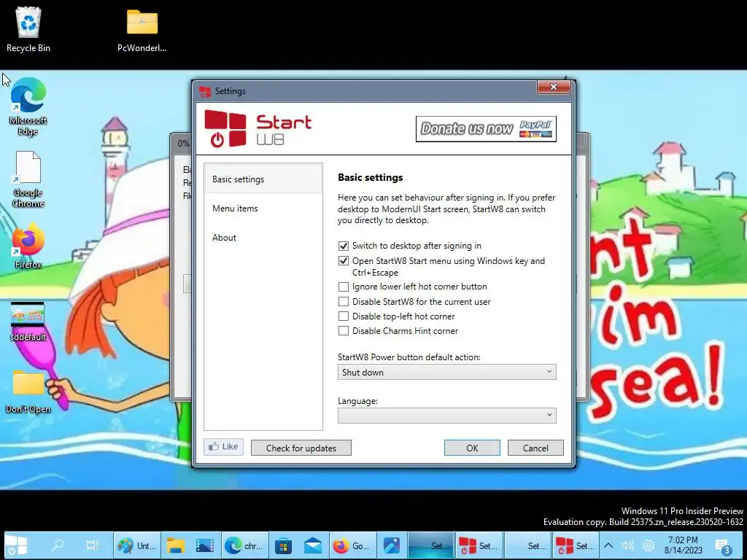The height and width of the screenshot is (560, 747).
Task: Close the StartW8 Settings window
Action: click(554, 87)
